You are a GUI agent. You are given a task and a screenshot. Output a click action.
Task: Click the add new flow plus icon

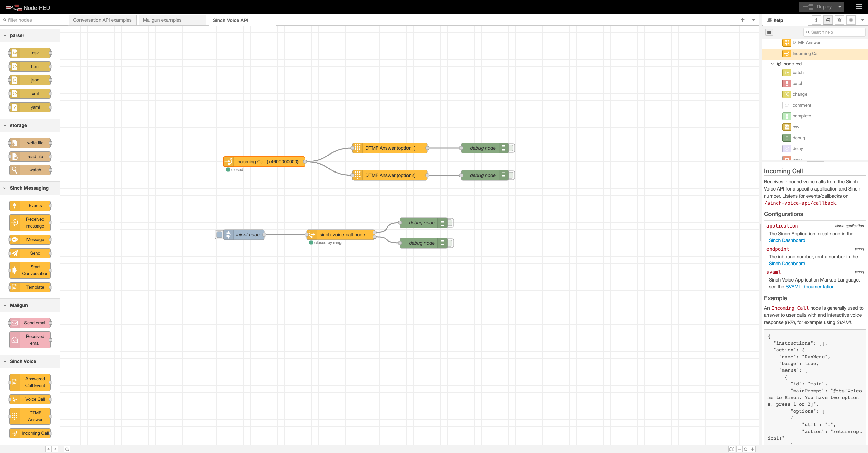[743, 20]
